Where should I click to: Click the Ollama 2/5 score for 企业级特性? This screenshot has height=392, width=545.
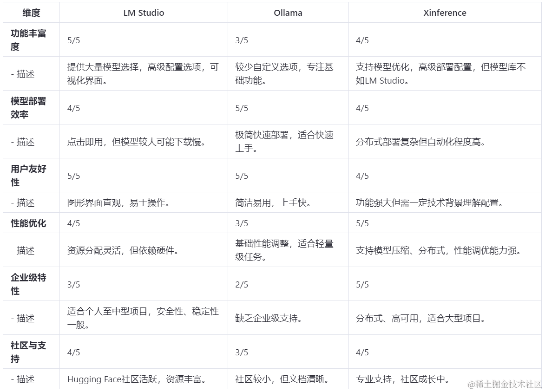click(x=242, y=285)
